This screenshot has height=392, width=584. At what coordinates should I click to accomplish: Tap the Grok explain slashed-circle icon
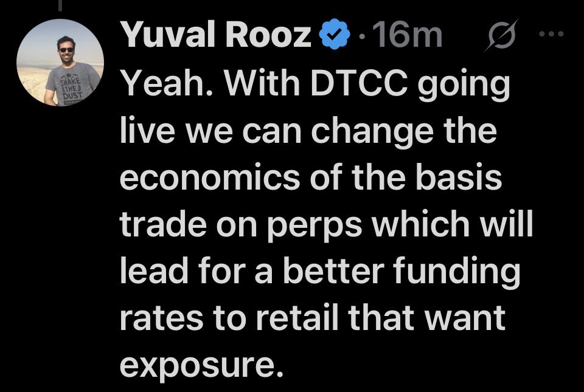tap(501, 35)
